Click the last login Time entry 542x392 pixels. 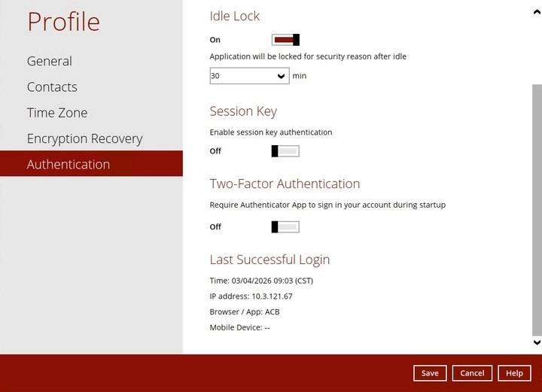[260, 281]
